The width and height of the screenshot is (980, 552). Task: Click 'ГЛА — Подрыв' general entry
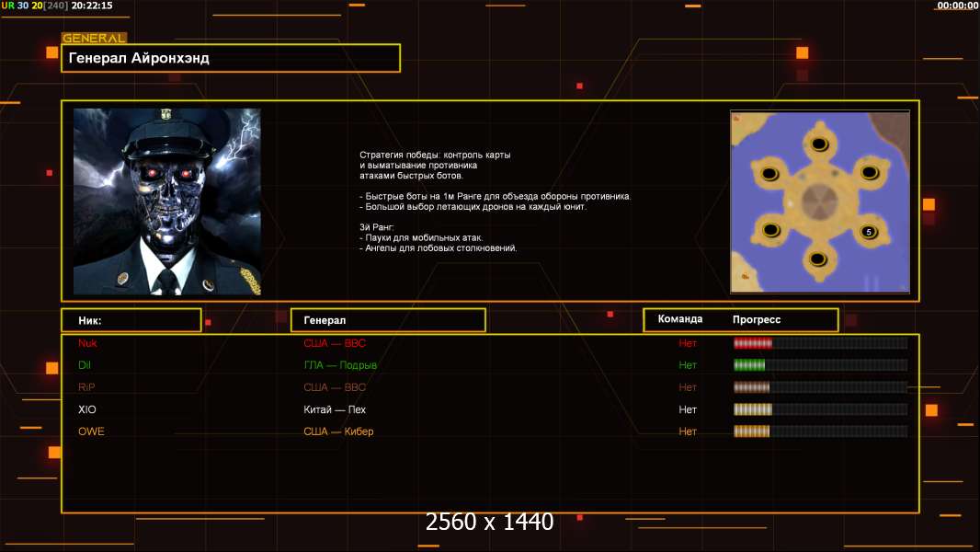[340, 365]
